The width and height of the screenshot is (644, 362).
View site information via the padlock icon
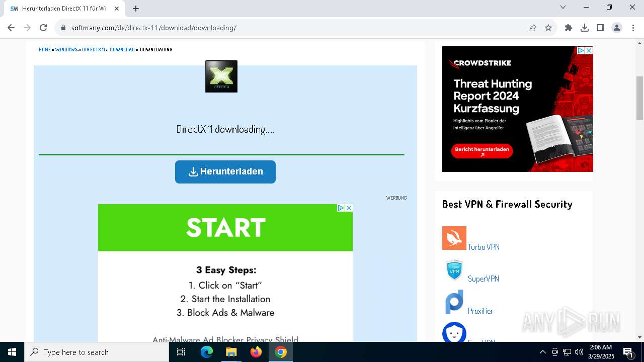coord(63,28)
